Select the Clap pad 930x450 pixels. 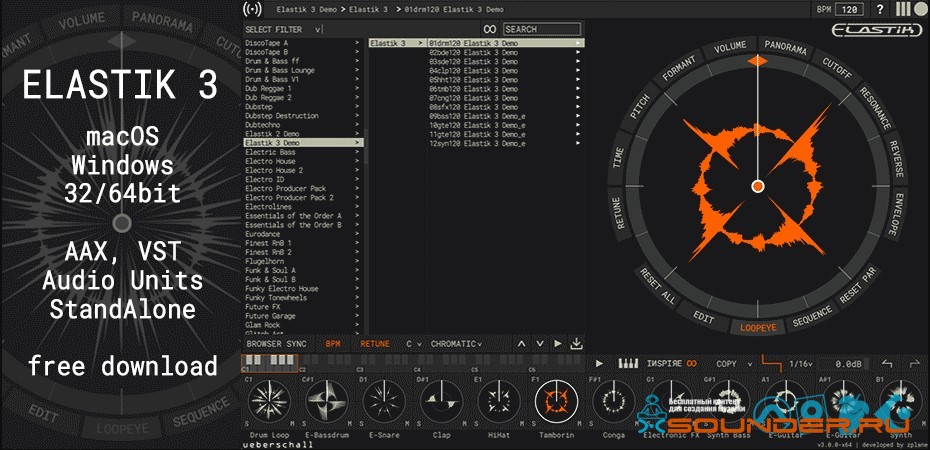click(x=441, y=401)
